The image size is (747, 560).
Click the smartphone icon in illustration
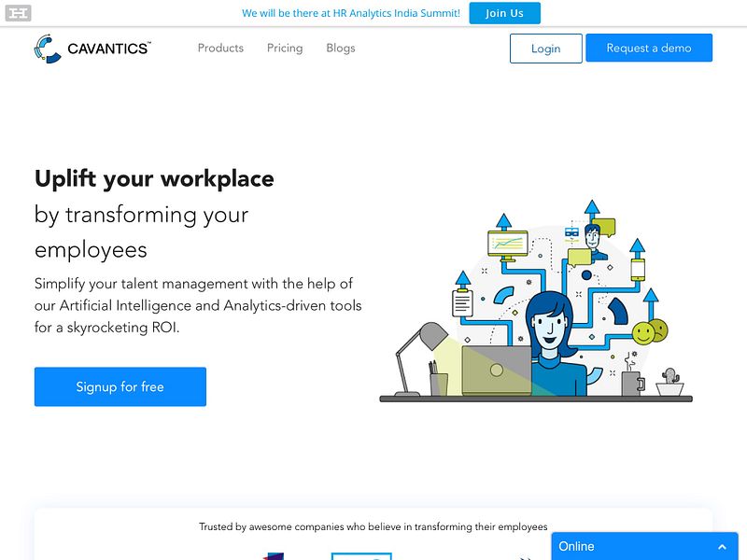(638, 270)
